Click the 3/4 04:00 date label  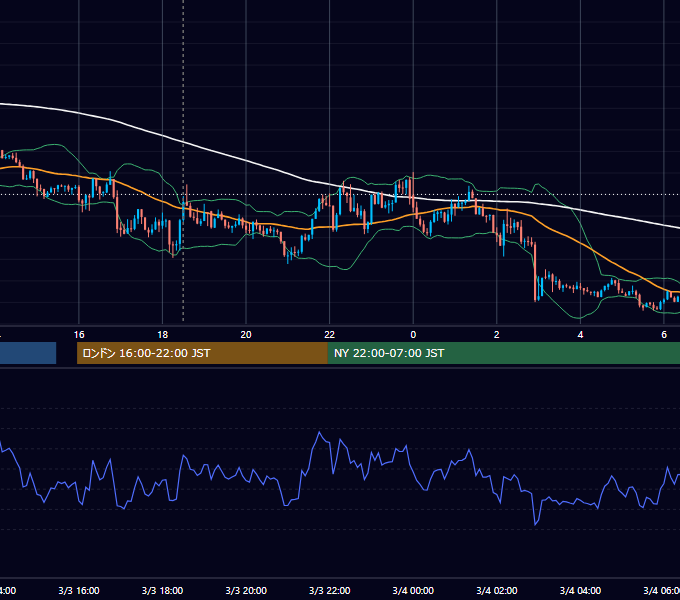[580, 590]
